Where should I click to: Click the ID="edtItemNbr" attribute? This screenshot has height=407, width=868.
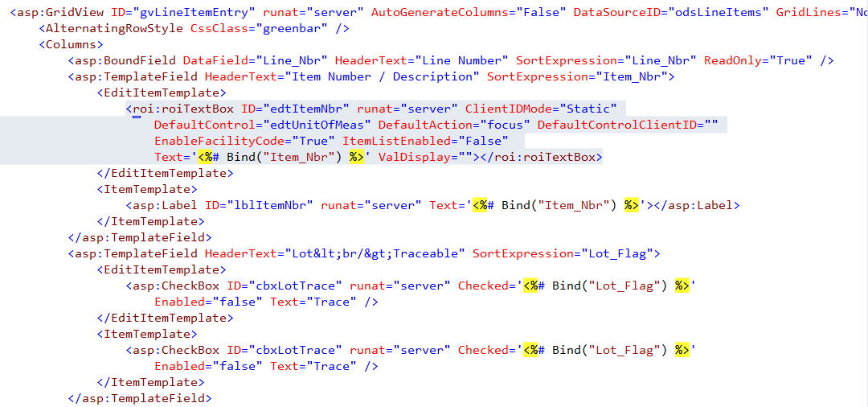(x=296, y=109)
